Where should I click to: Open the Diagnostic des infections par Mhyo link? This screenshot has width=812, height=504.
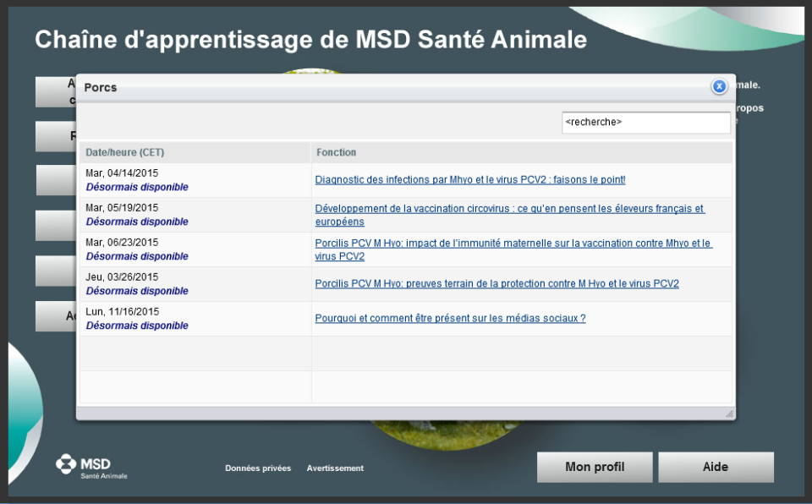coord(470,180)
